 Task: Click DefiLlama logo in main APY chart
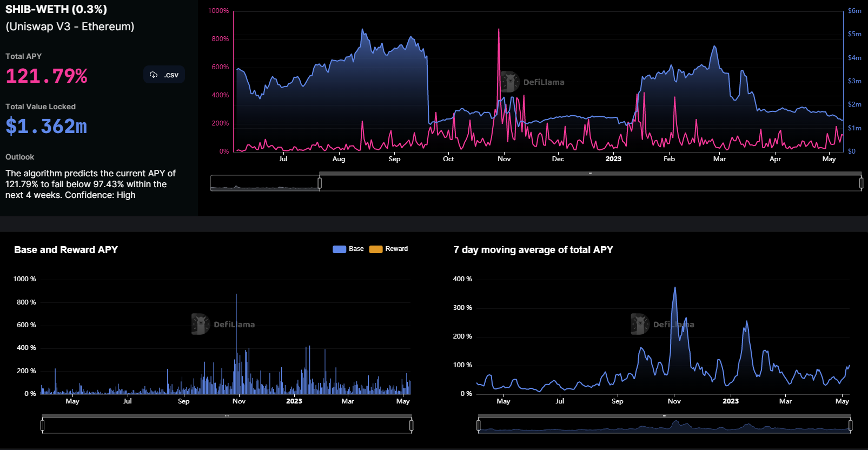(533, 82)
